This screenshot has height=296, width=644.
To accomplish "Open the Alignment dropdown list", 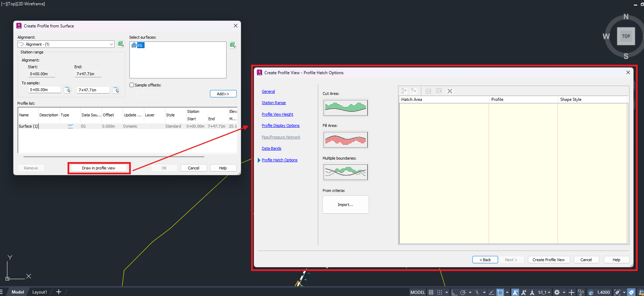I will 111,44.
